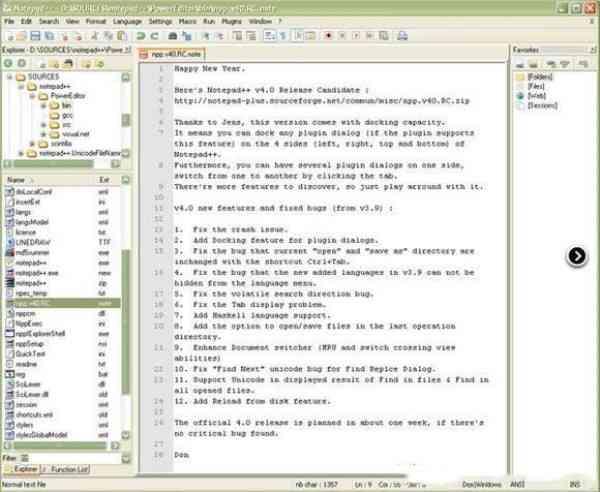Click the Open file toolbar icon
This screenshot has height=492, width=600.
pos(22,36)
